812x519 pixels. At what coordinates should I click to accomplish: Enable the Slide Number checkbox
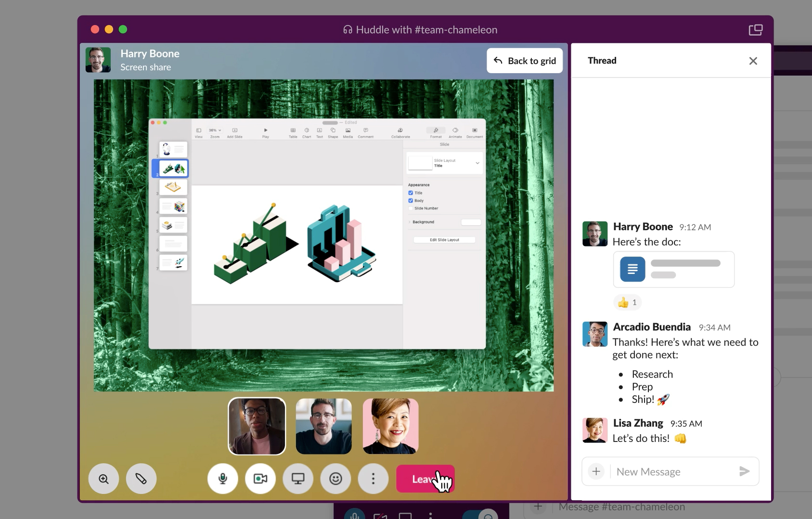click(411, 208)
